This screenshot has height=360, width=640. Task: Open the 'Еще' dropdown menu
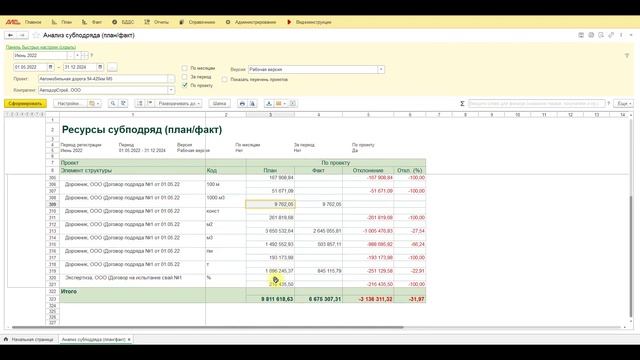pos(624,104)
